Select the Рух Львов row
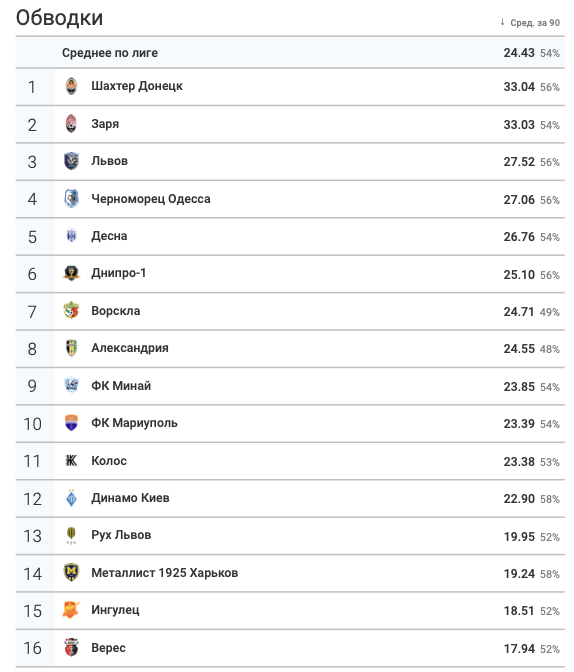The width and height of the screenshot is (574, 672). pyautogui.click(x=290, y=536)
